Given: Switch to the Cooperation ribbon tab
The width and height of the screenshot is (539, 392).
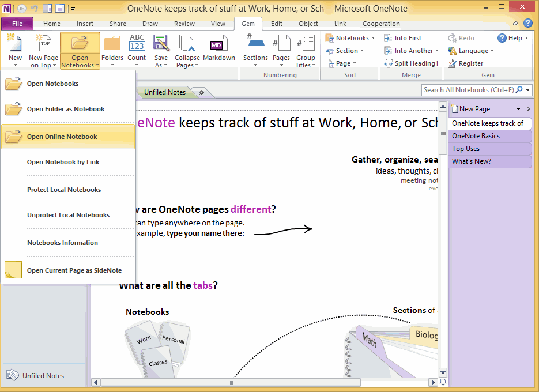Looking at the screenshot, I should click(x=381, y=24).
